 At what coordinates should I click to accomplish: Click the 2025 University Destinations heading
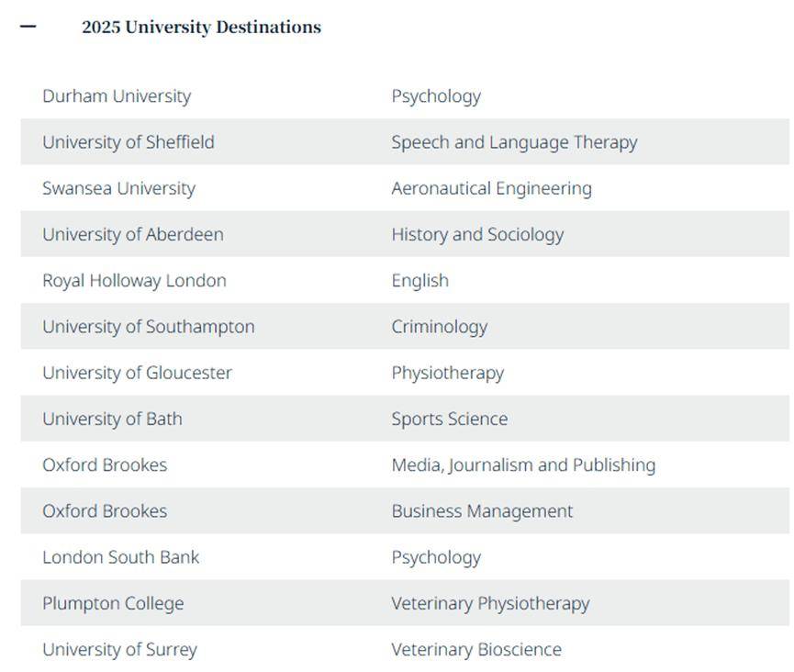click(x=202, y=27)
